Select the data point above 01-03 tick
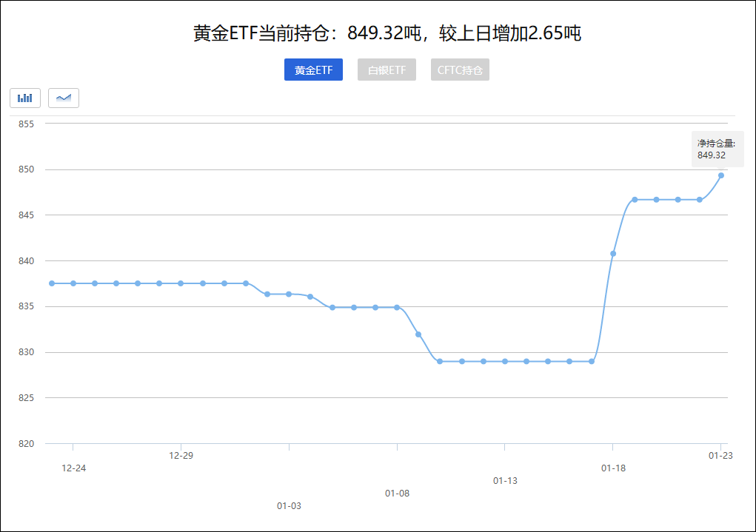 pos(289,294)
